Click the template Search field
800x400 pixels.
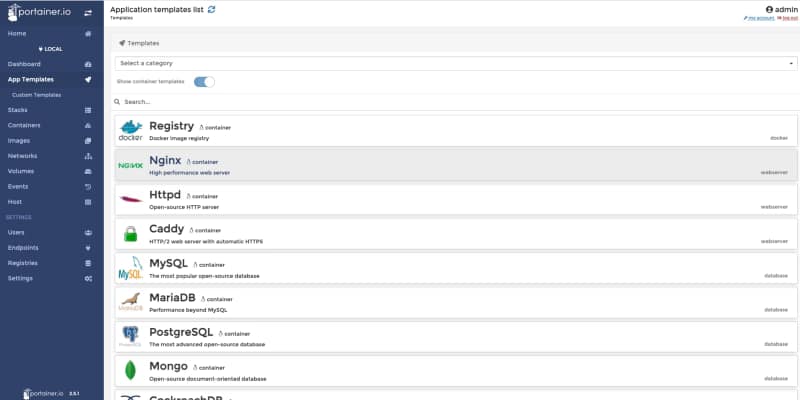tap(455, 102)
